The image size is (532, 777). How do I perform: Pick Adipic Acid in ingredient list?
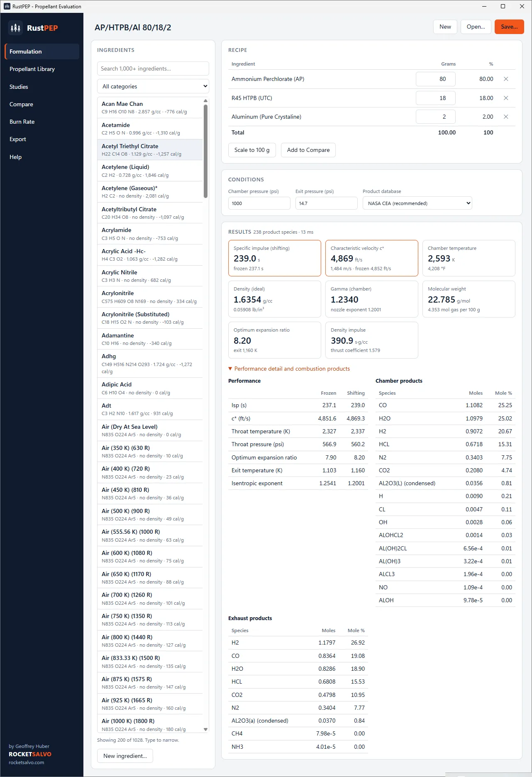[150, 388]
